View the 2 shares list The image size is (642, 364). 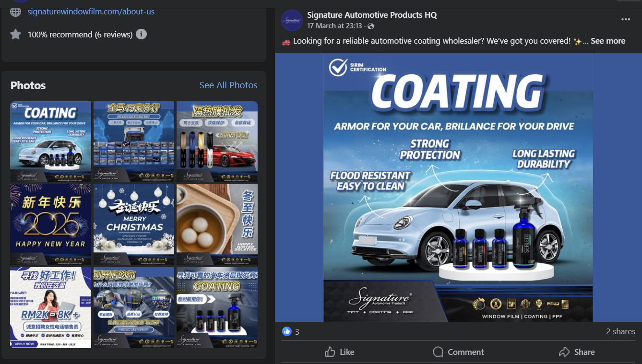click(x=620, y=331)
